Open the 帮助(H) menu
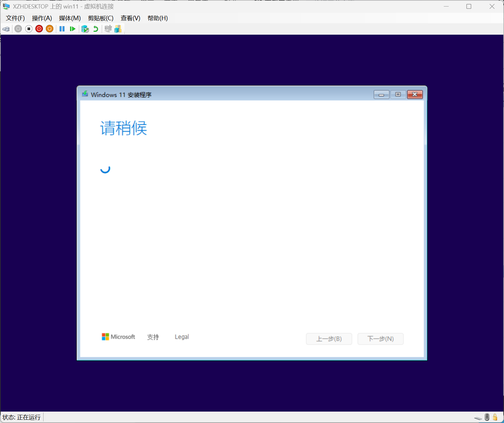Screen dimensions: 504x423 click(158, 18)
